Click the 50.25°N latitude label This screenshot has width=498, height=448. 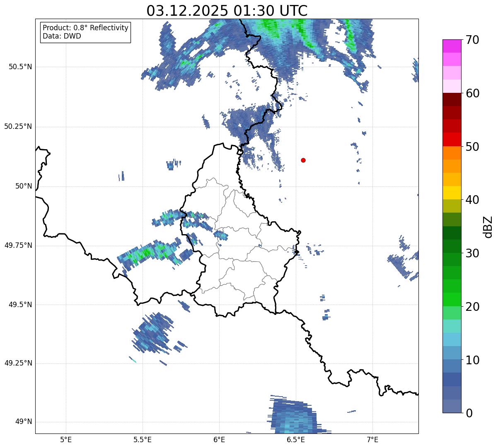(x=18, y=126)
